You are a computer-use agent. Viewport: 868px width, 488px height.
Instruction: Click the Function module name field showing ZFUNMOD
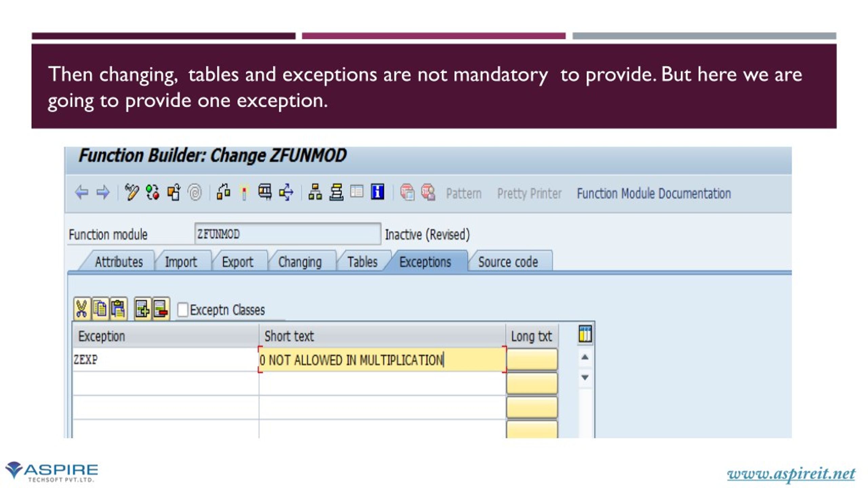tap(288, 234)
